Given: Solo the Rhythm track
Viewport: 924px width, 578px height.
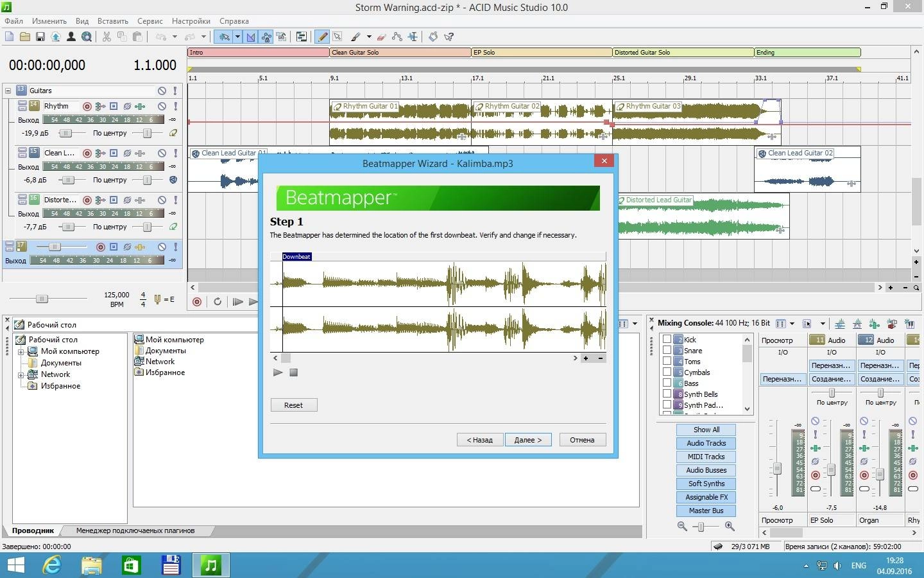Looking at the screenshot, I should [x=175, y=107].
